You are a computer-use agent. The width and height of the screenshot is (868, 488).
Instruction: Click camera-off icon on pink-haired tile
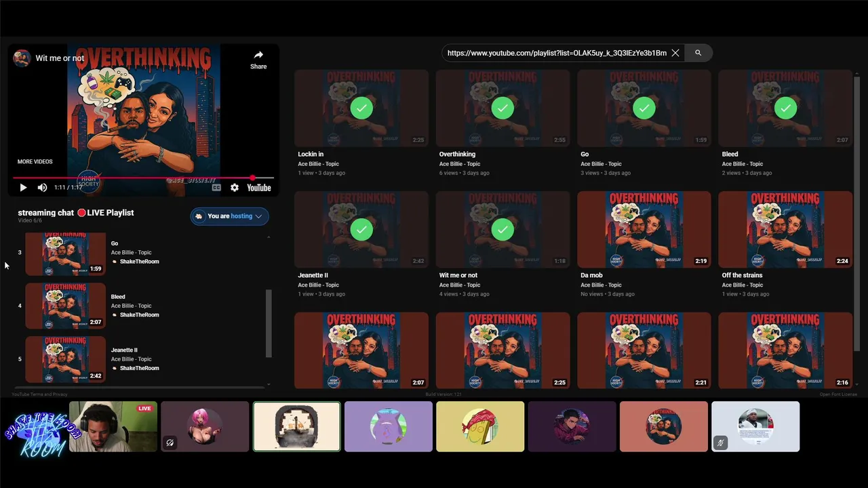170,443
